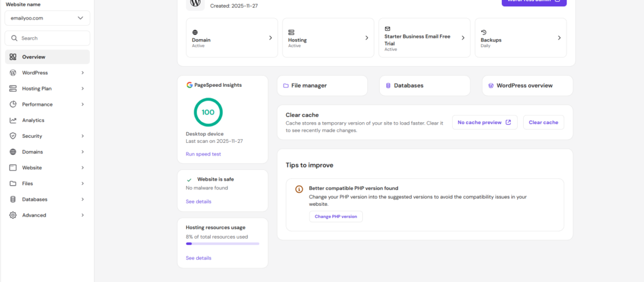Expand the Website submenu chevron
Viewport: 644px width, 282px height.
coord(82,168)
